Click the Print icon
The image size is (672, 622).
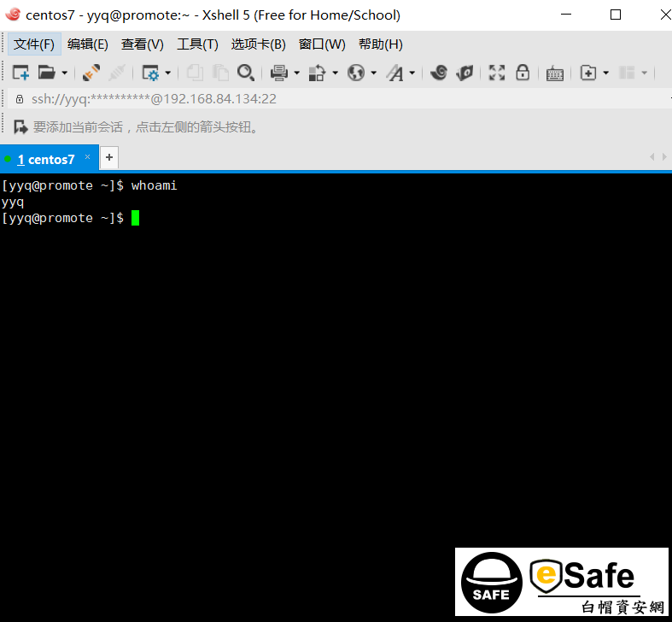point(279,73)
